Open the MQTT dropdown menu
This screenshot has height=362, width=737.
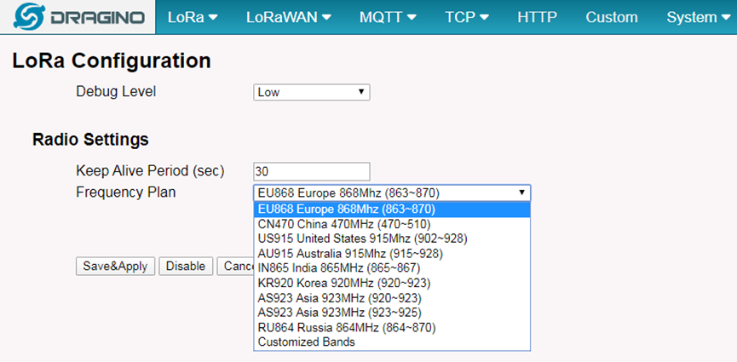tap(388, 17)
